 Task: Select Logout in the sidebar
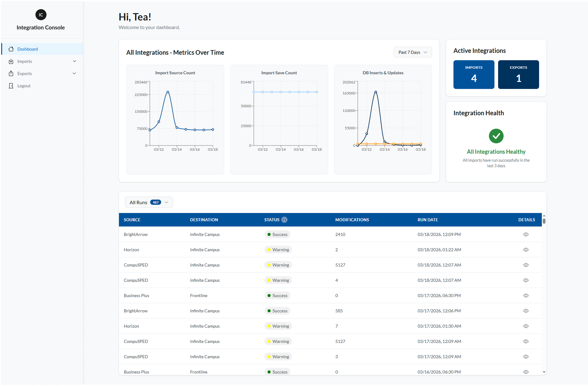tap(42, 86)
